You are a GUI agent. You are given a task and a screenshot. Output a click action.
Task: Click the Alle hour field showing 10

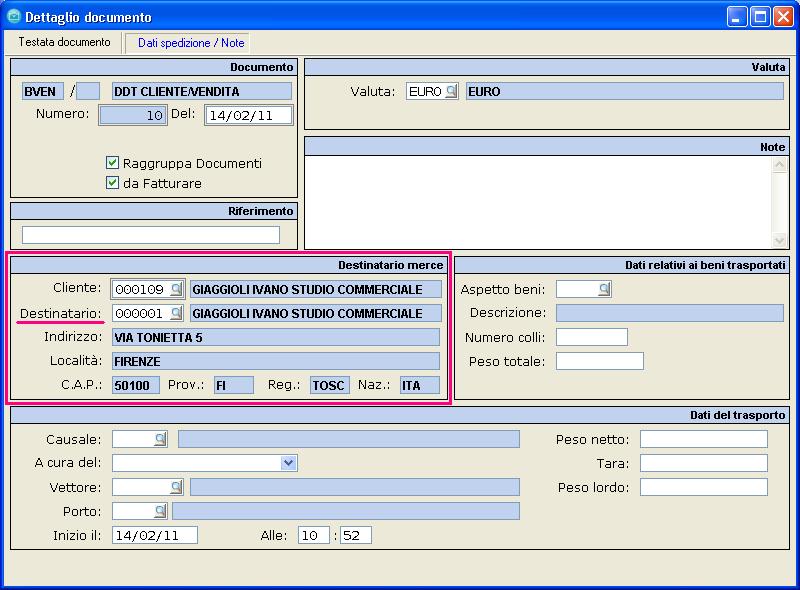pyautogui.click(x=314, y=535)
